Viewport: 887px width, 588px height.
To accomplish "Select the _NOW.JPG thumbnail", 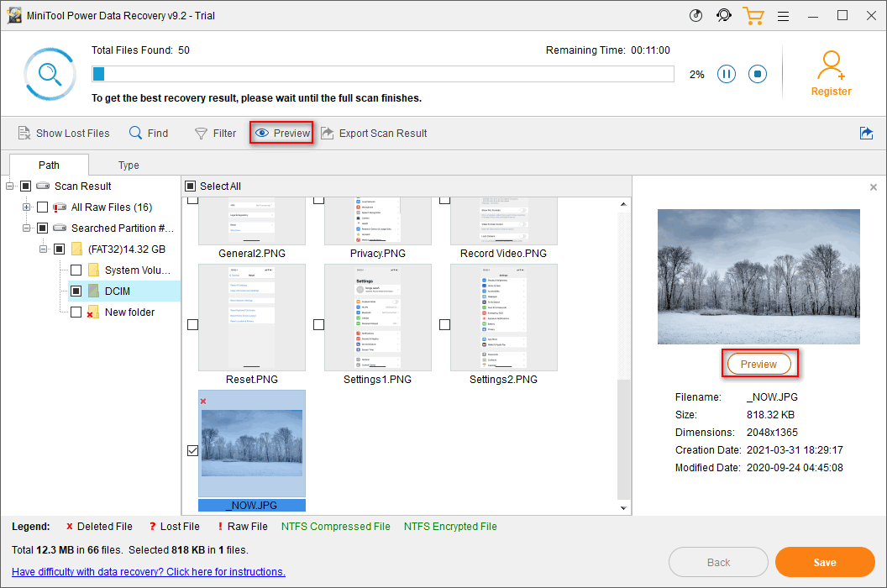I will point(252,444).
